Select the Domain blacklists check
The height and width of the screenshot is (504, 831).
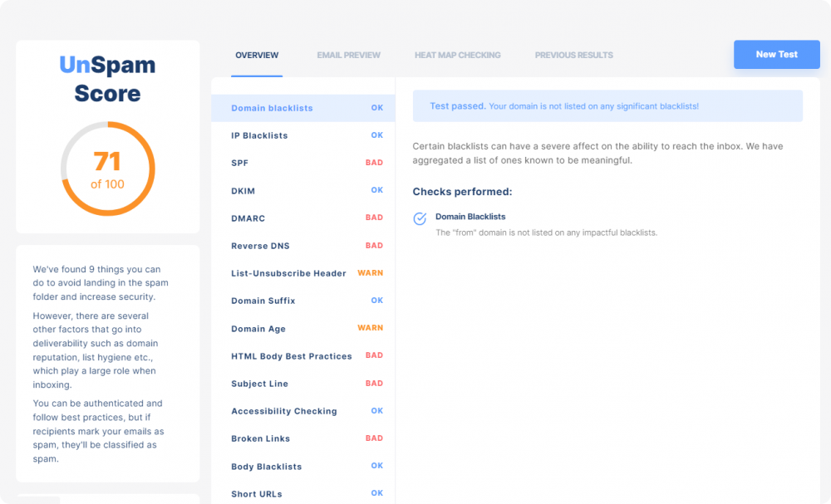(x=303, y=108)
